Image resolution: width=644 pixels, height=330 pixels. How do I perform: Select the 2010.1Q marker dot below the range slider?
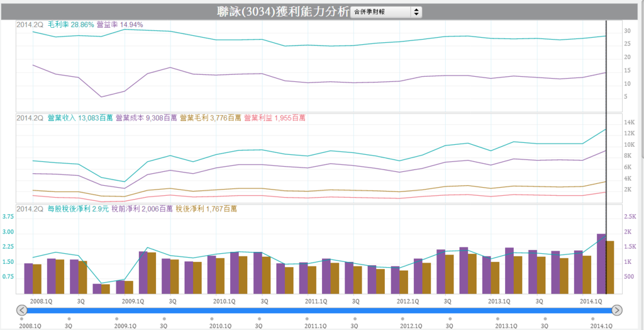(x=211, y=319)
